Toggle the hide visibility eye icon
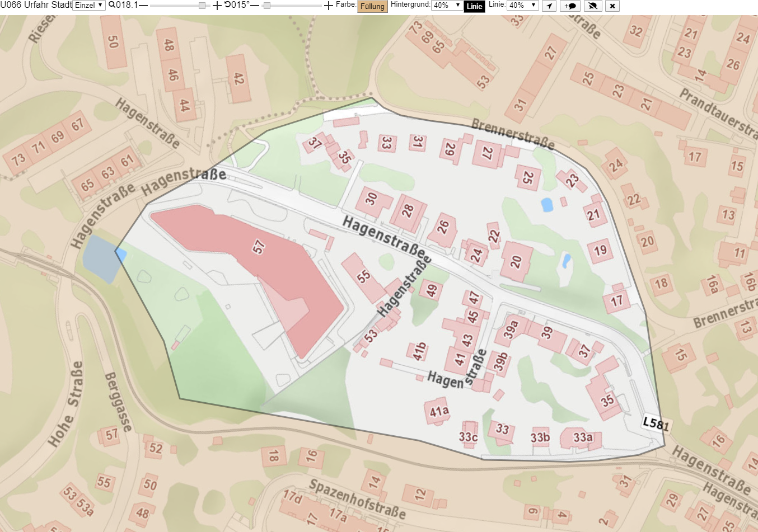The width and height of the screenshot is (758, 532). click(x=592, y=6)
